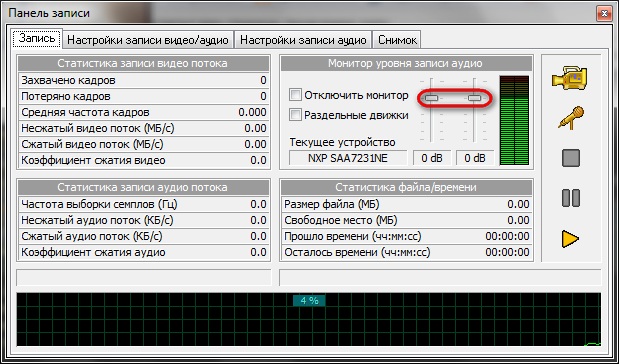The image size is (619, 364).
Task: Select the 'Снимок' tab
Action: coord(397,40)
